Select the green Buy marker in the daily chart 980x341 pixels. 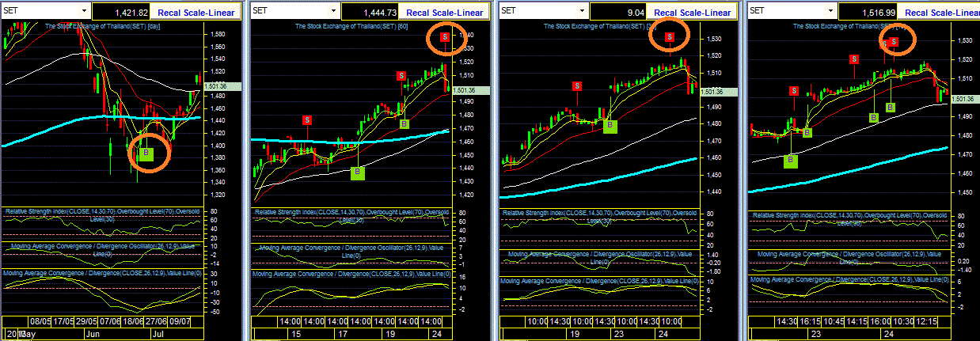click(x=145, y=153)
